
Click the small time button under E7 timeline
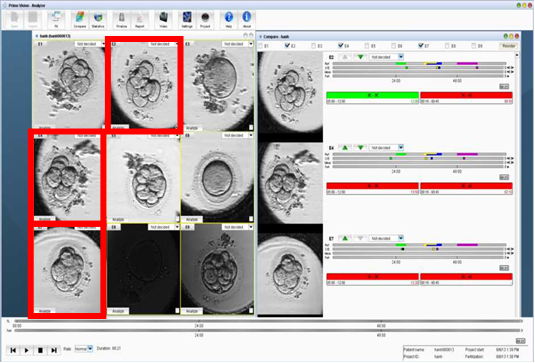click(x=504, y=268)
